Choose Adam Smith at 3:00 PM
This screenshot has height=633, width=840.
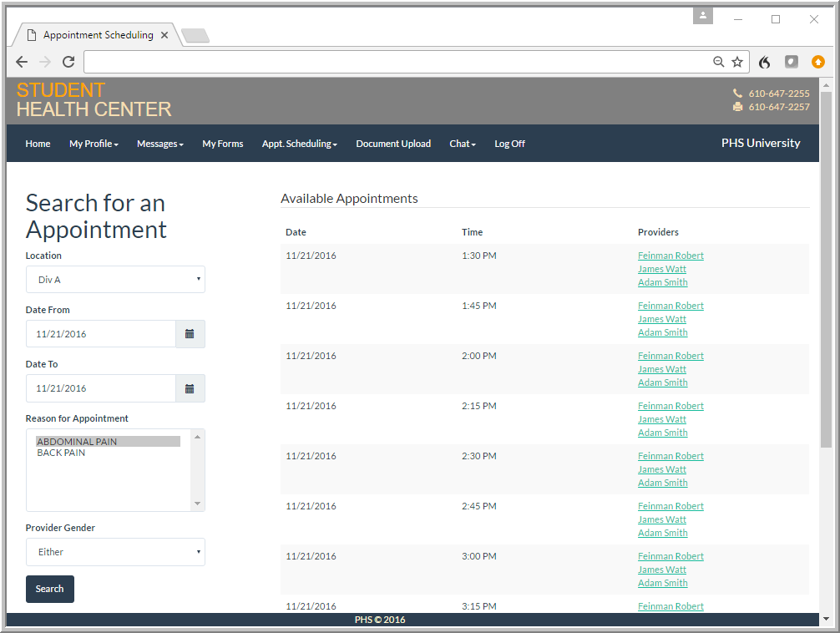point(663,583)
